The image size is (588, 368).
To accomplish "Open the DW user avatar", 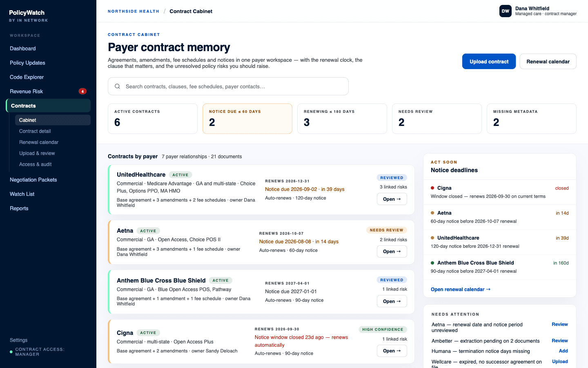I will click(x=506, y=11).
